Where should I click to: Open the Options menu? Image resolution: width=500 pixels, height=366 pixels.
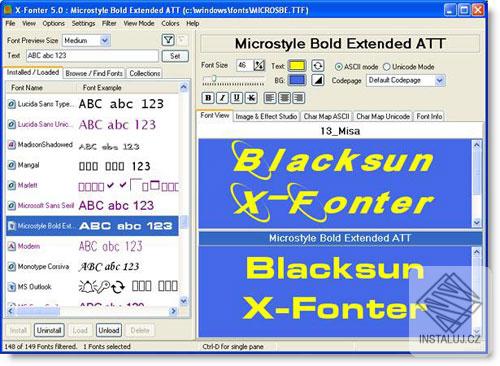click(x=53, y=23)
